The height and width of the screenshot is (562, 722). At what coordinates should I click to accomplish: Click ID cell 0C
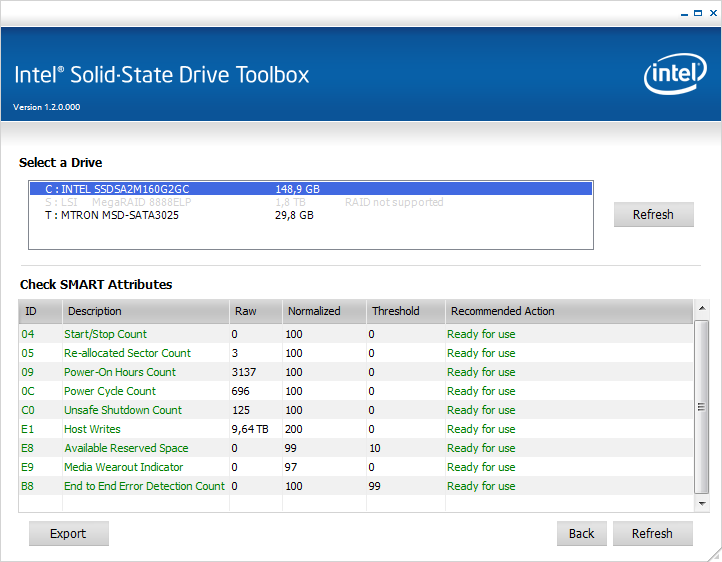(28, 391)
